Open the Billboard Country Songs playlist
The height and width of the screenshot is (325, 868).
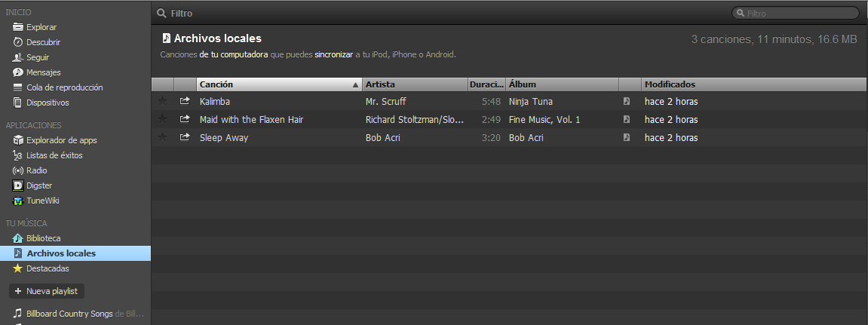[x=69, y=314]
